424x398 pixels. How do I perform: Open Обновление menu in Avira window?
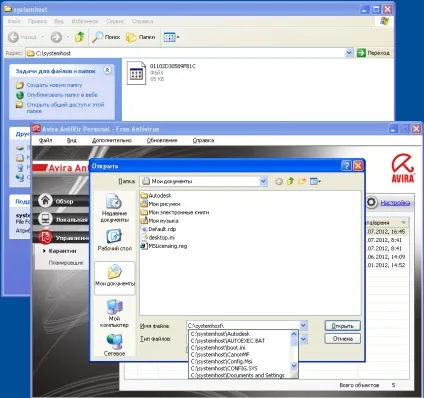click(162, 140)
